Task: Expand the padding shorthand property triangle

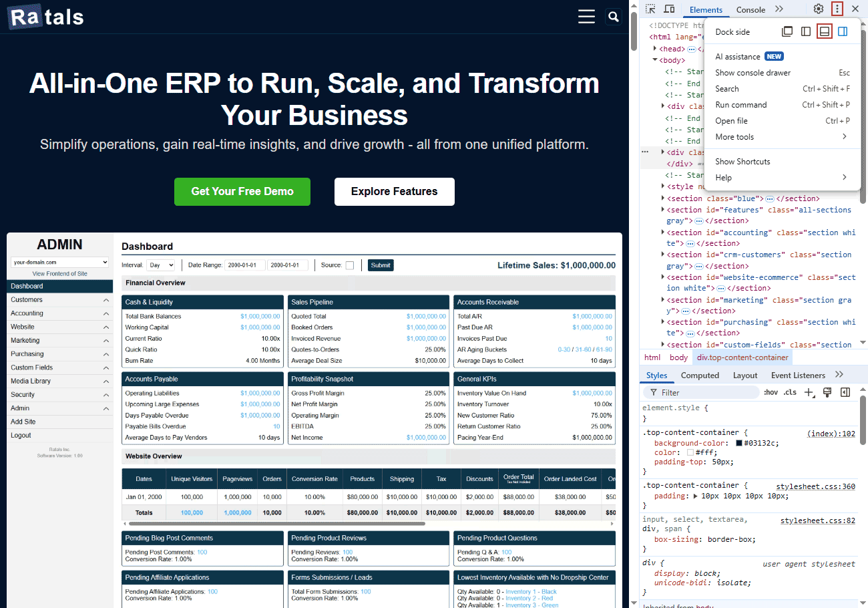Action: coord(696,496)
